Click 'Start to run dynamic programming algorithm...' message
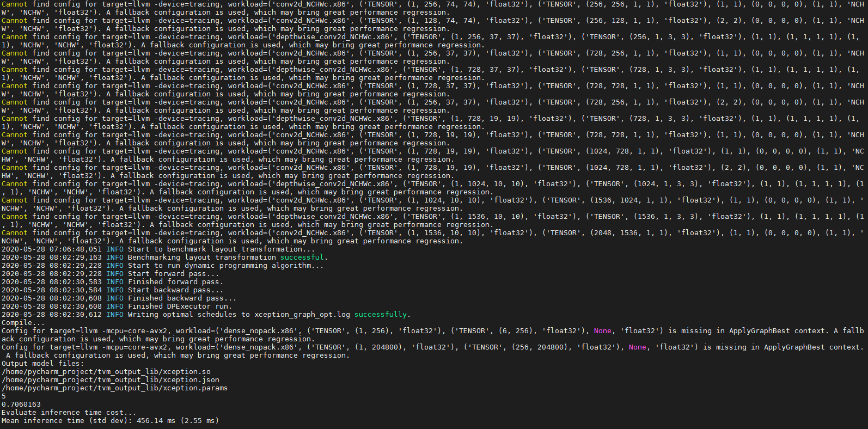Viewport: 868px width, 429px height. (225, 266)
